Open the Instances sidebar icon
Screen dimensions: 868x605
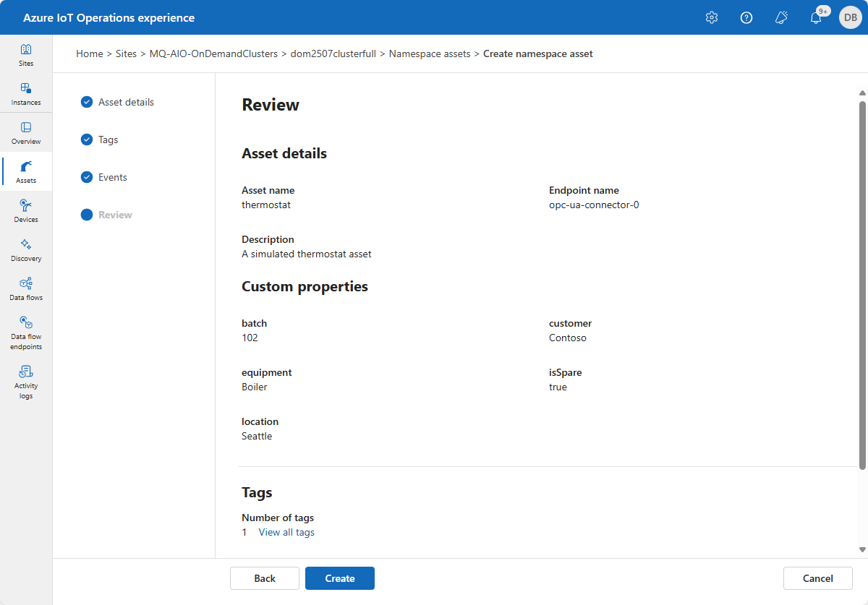26,94
